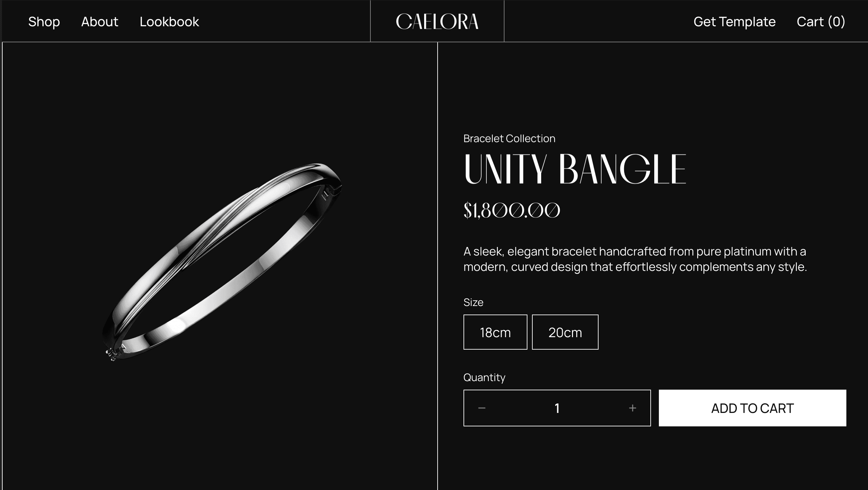Open the Lookbook nav link
868x490 pixels.
(169, 22)
